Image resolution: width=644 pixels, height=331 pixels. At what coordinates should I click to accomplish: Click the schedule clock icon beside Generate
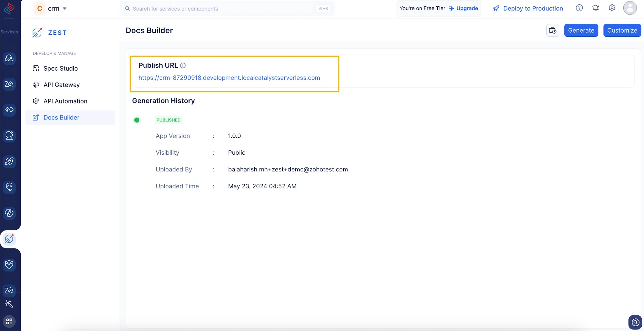pyautogui.click(x=553, y=30)
